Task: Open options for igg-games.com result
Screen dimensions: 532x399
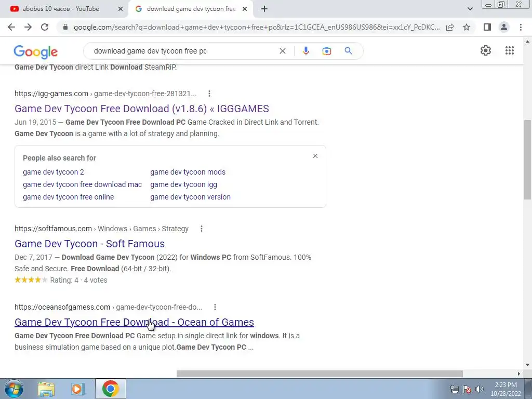Action: click(x=209, y=94)
